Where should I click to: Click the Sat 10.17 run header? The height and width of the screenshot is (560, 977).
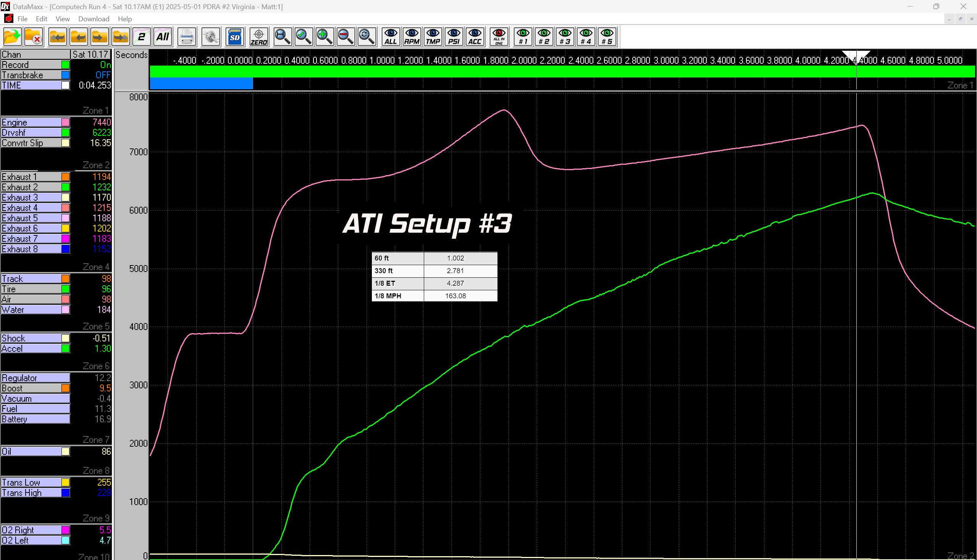click(91, 54)
